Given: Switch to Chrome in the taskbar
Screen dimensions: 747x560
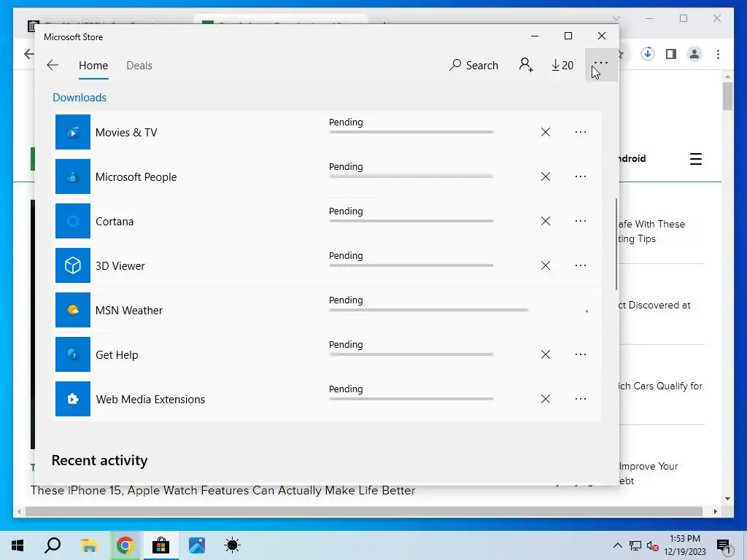Looking at the screenshot, I should pos(125,545).
